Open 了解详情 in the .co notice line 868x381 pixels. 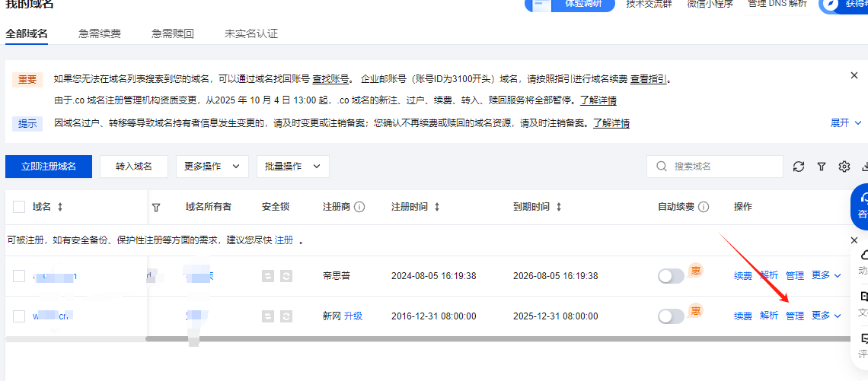pos(598,100)
